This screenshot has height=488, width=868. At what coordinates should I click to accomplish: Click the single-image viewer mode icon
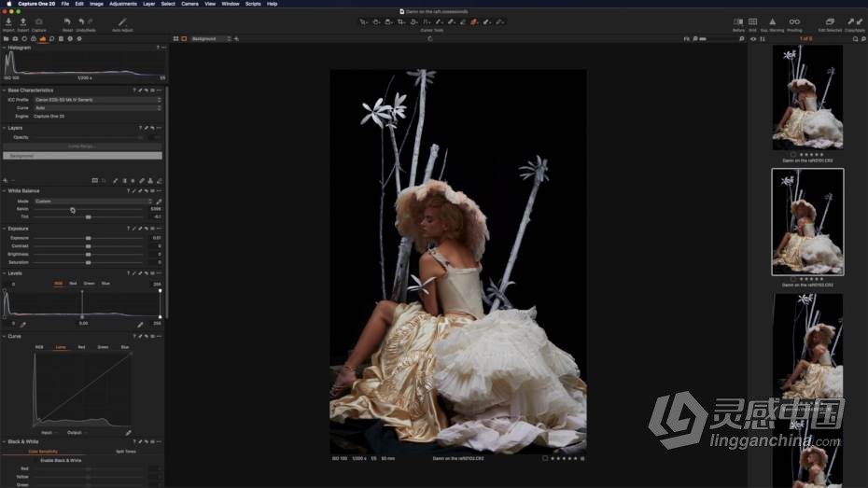coord(185,39)
